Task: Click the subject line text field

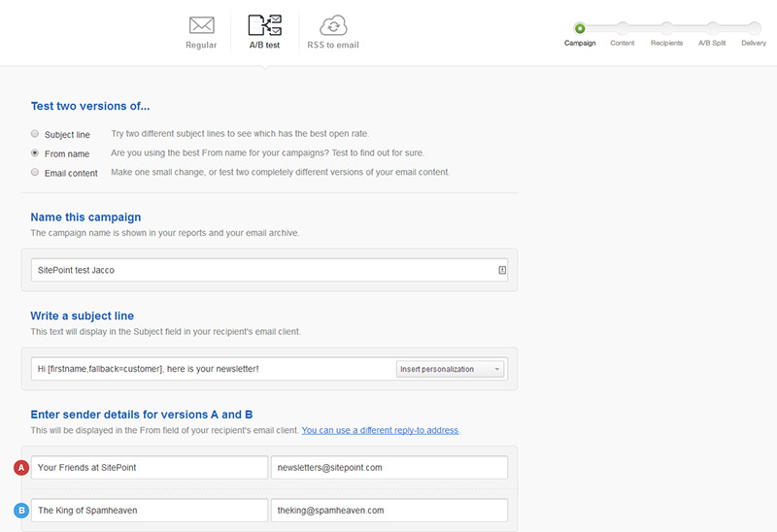Action: (214, 369)
